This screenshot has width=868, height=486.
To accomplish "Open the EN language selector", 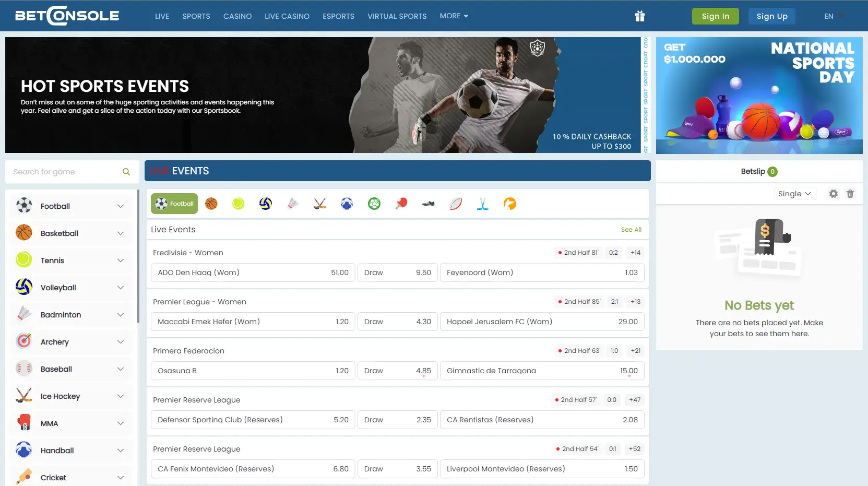I will (x=834, y=16).
